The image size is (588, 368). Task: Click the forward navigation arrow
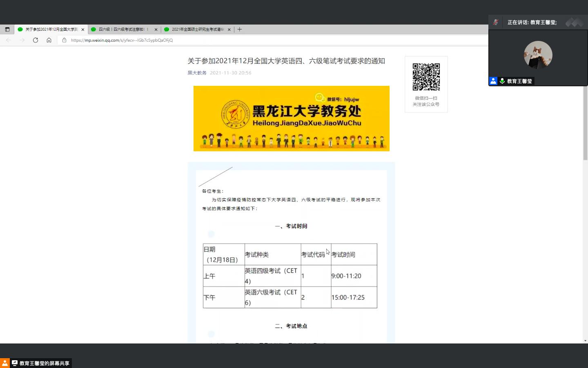(22, 40)
